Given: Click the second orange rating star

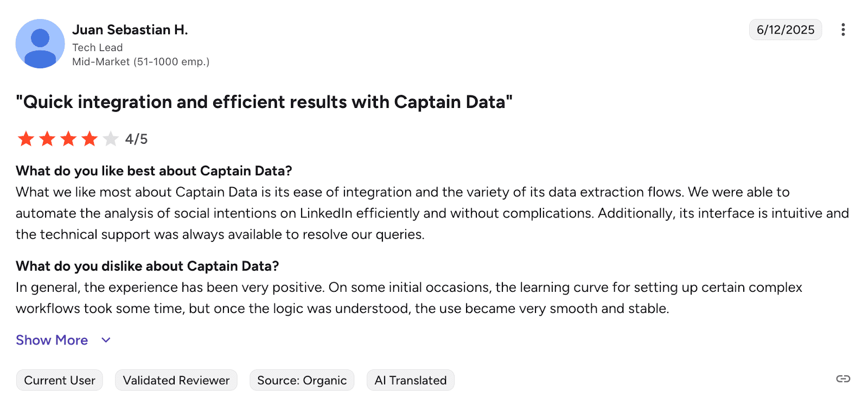Looking at the screenshot, I should click(47, 139).
